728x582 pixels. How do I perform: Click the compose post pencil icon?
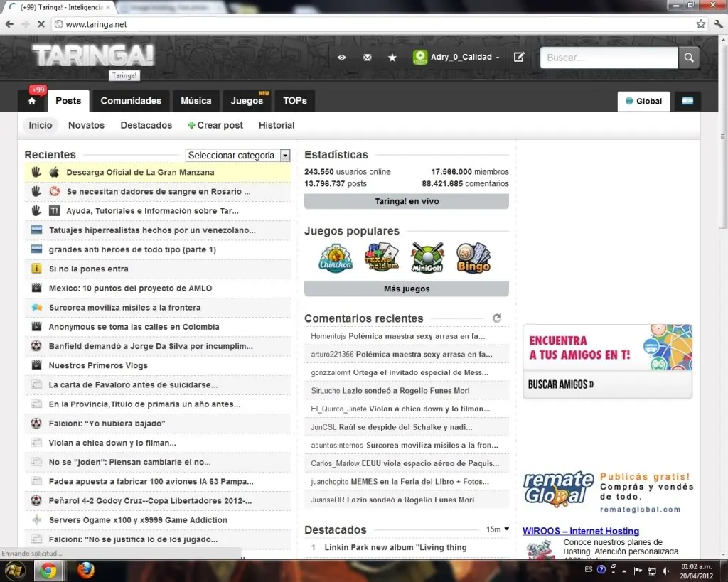click(519, 57)
